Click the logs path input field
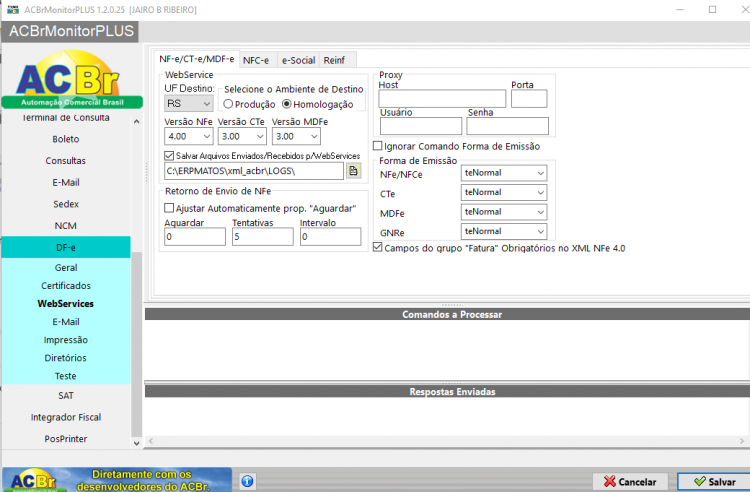The width and height of the screenshot is (750, 492). click(254, 171)
